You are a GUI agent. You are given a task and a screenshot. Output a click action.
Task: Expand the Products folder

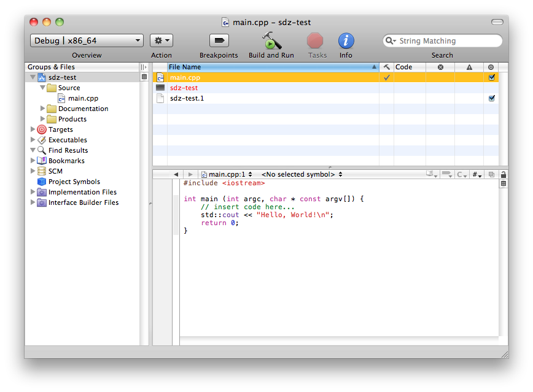[x=42, y=119]
